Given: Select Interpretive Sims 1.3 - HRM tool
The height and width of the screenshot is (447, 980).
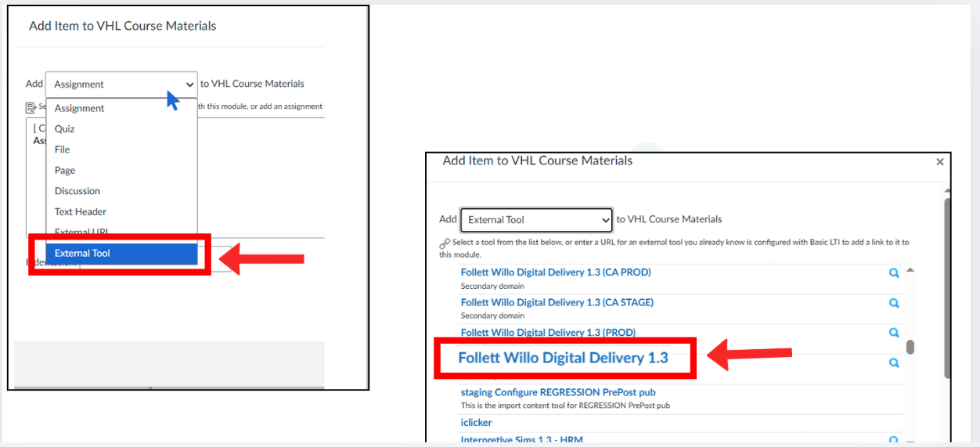Looking at the screenshot, I should pyautogui.click(x=522, y=441).
